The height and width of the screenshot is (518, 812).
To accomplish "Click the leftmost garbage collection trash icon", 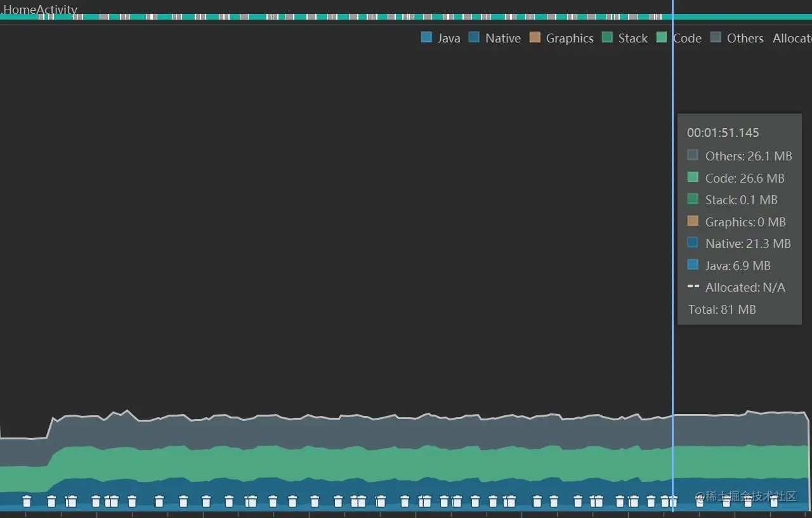I will (x=27, y=501).
